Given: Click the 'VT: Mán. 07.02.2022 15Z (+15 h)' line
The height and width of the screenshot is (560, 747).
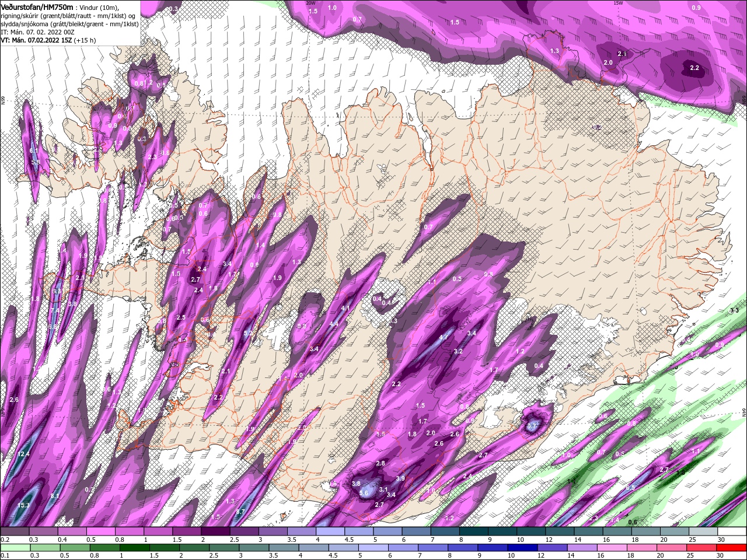Looking at the screenshot, I should 48,40.
